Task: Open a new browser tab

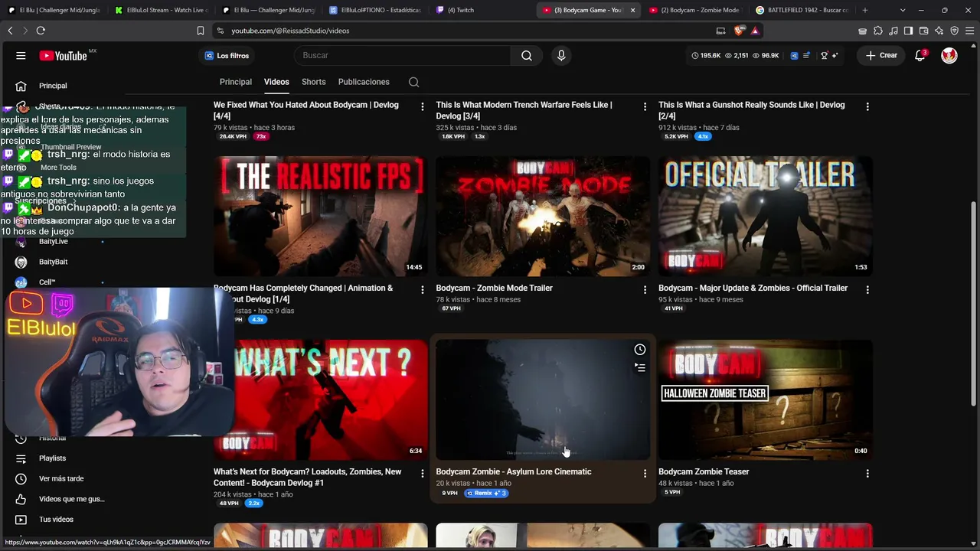Action: point(864,10)
